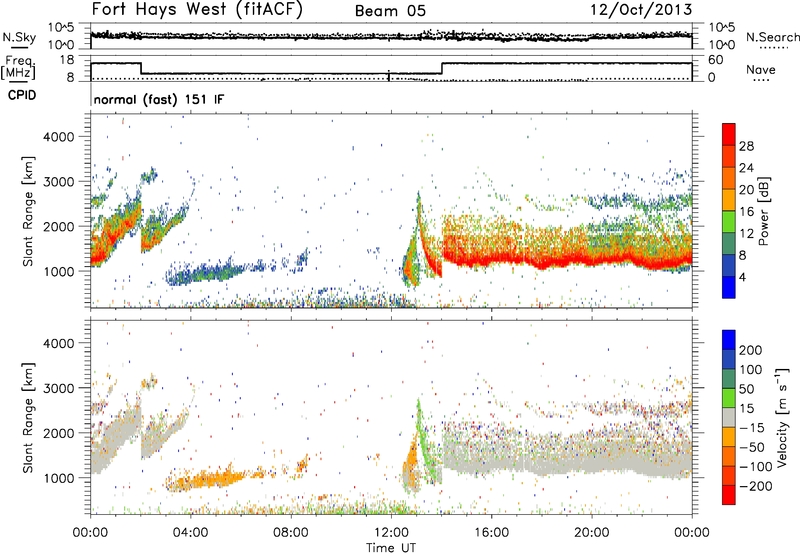
Task: Click '2000' on the velocity panel range axis
Action: coord(58,433)
